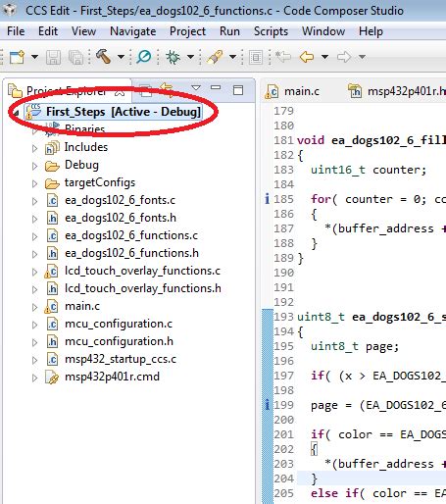The height and width of the screenshot is (504, 446).
Task: Open the Navigate menu
Action: click(x=132, y=31)
